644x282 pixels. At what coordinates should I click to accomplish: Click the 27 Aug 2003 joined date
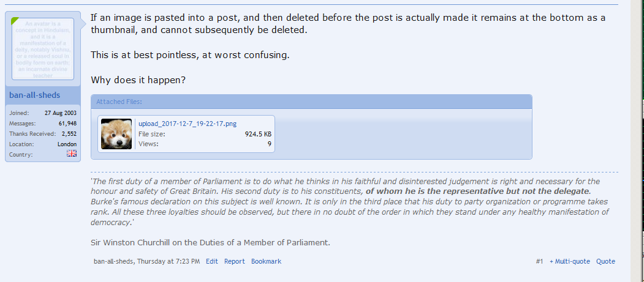(x=60, y=113)
